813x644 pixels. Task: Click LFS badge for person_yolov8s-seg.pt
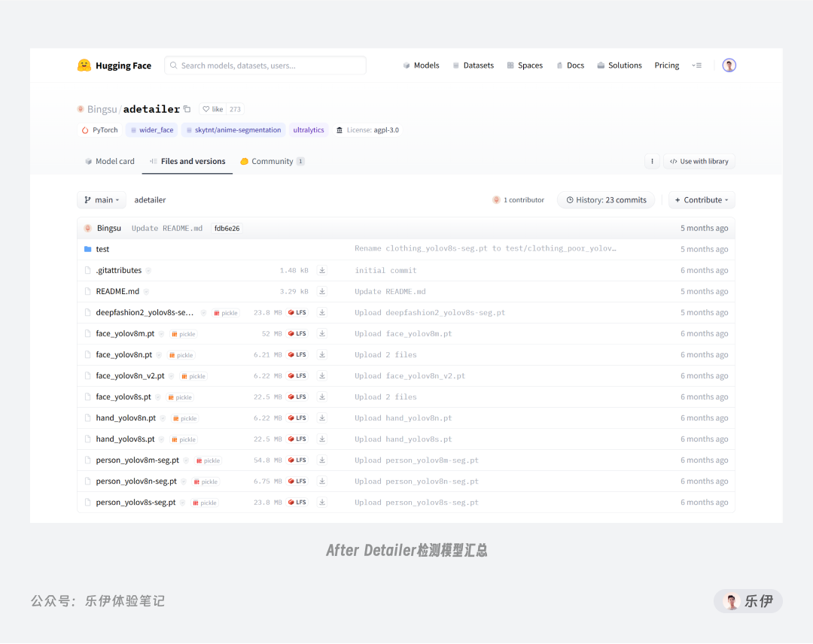297,502
